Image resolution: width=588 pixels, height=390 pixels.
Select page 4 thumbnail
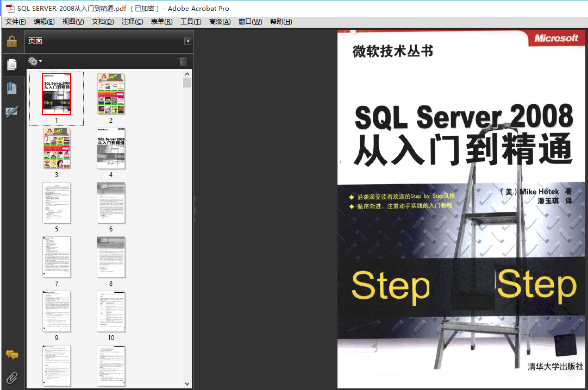(x=111, y=148)
